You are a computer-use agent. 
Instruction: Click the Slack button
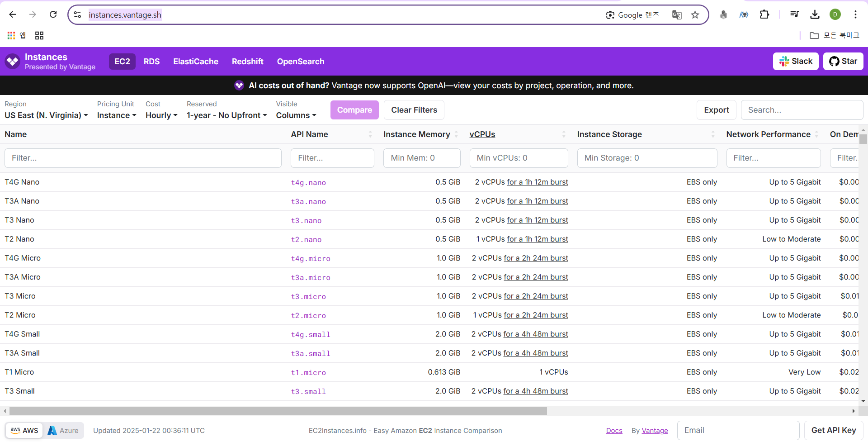pyautogui.click(x=796, y=62)
